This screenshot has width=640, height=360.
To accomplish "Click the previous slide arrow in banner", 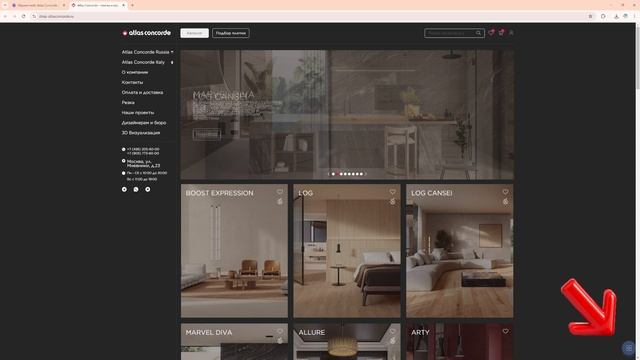I will pos(329,174).
